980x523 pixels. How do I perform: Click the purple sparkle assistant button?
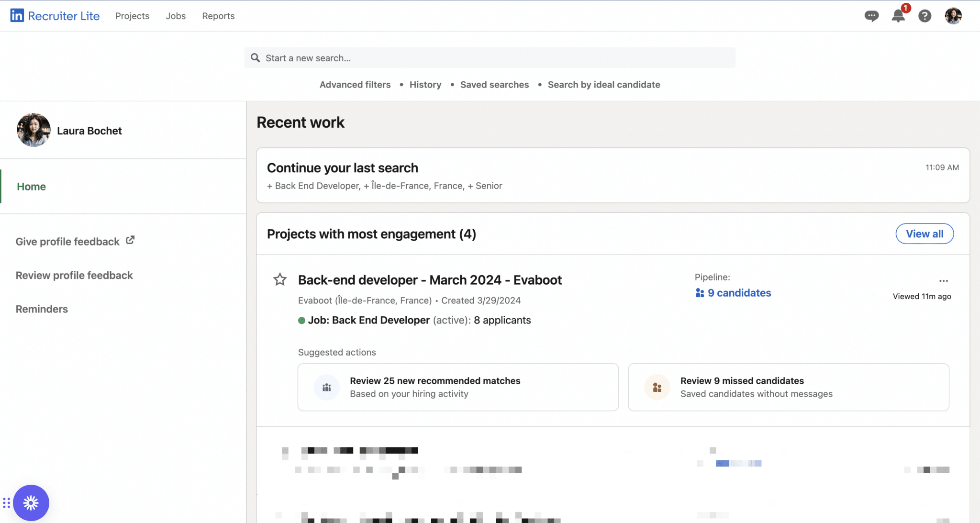coord(31,502)
